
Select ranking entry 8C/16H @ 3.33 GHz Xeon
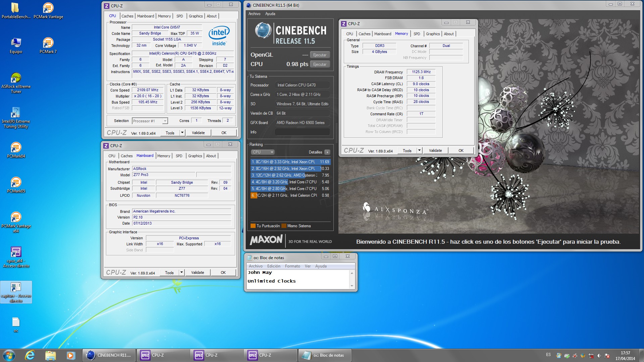point(290,162)
